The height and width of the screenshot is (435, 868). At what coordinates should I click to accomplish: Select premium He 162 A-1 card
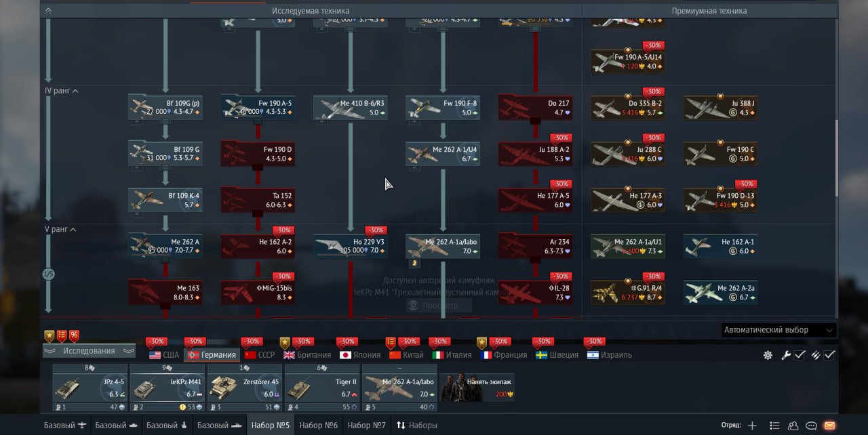[720, 246]
